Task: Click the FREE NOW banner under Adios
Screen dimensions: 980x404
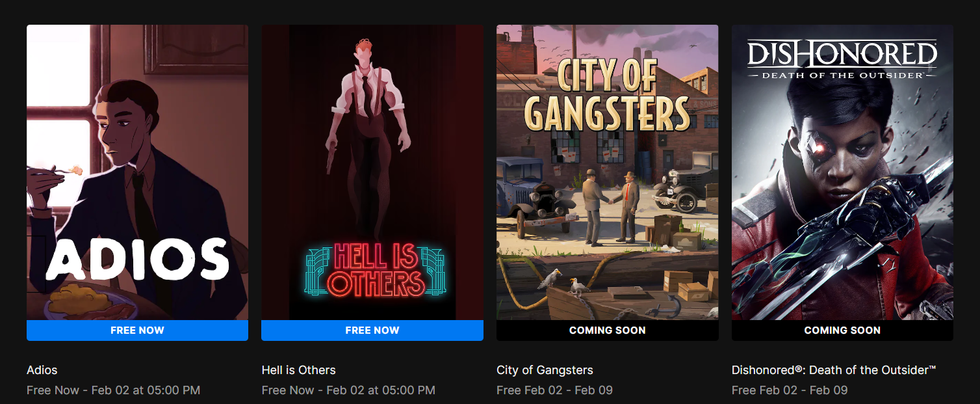Action: 137,330
